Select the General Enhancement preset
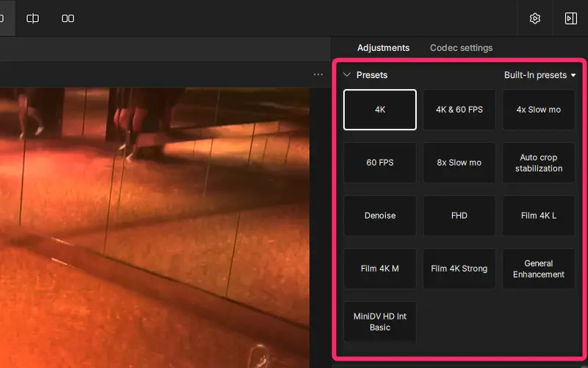Image resolution: width=588 pixels, height=368 pixels. (x=539, y=269)
